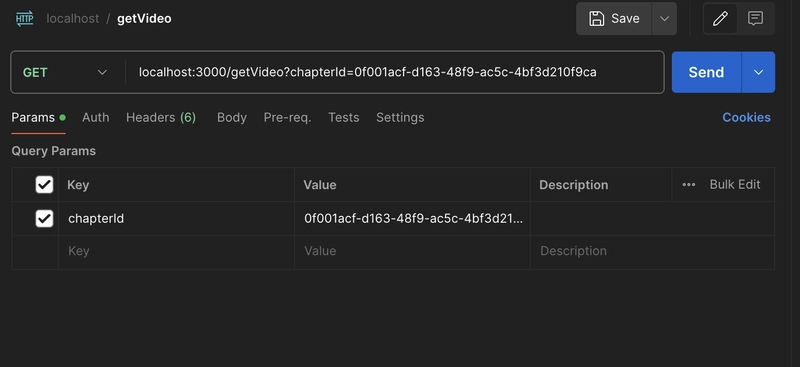Switch to the Auth tab
The height and width of the screenshot is (367, 800).
(95, 117)
